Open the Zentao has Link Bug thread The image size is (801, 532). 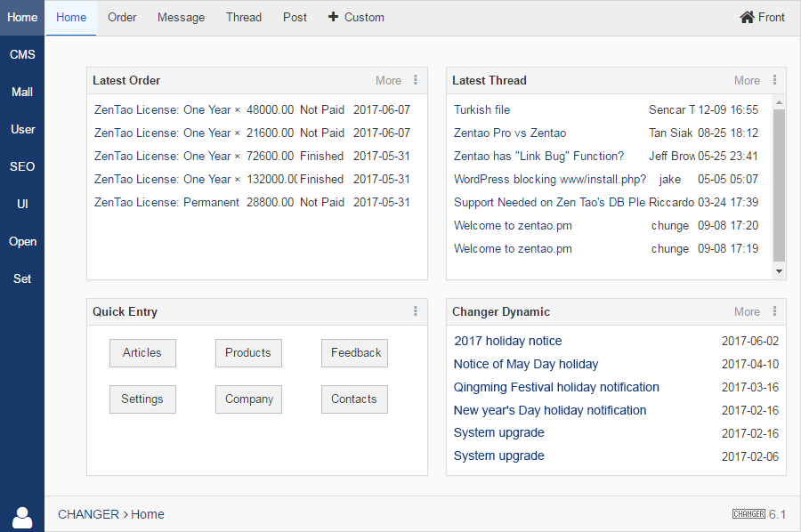coord(539,156)
